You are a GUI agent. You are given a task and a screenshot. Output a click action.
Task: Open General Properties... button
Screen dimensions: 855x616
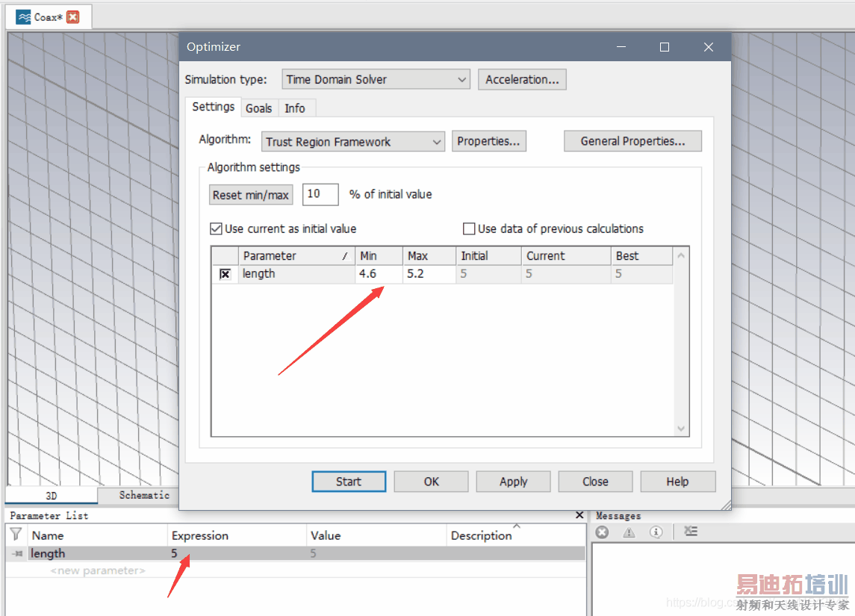632,141
